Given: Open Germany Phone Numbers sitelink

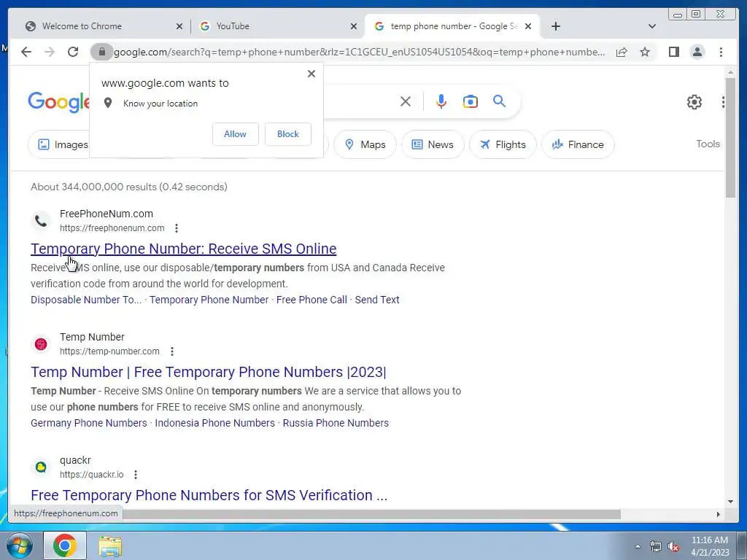Looking at the screenshot, I should click(x=88, y=423).
